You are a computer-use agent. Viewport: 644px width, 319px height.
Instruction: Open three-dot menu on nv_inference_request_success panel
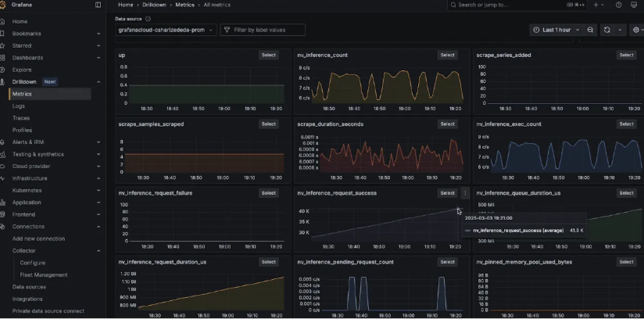(465, 193)
